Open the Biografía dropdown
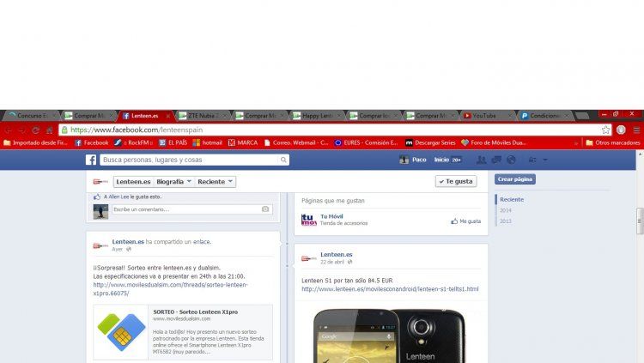This screenshot has height=363, width=644. click(x=173, y=182)
